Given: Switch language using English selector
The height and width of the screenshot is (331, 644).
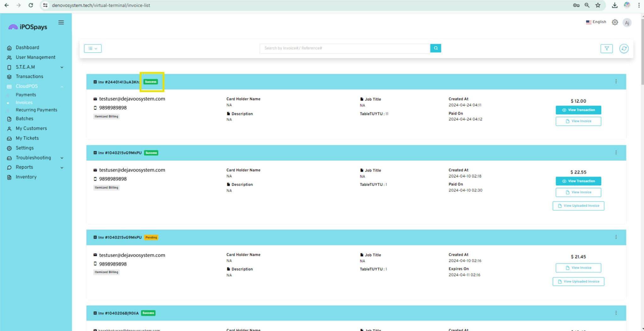Looking at the screenshot, I should pos(596,22).
